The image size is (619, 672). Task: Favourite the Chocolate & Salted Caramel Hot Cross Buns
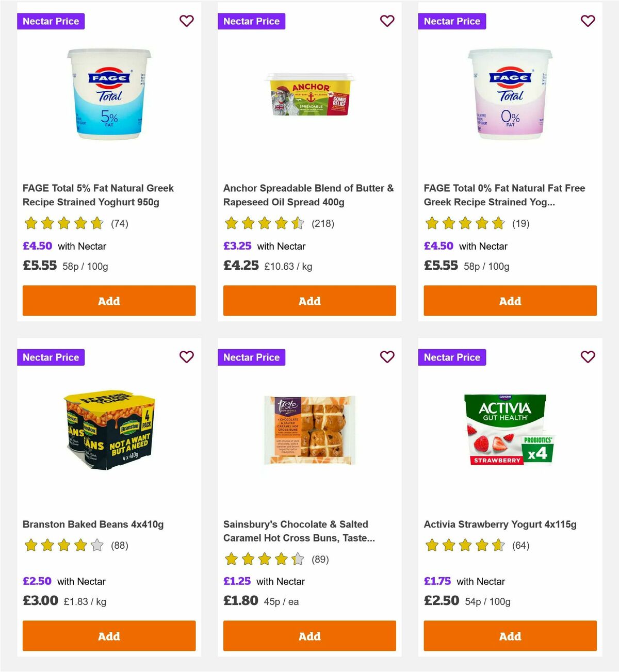pyautogui.click(x=387, y=356)
